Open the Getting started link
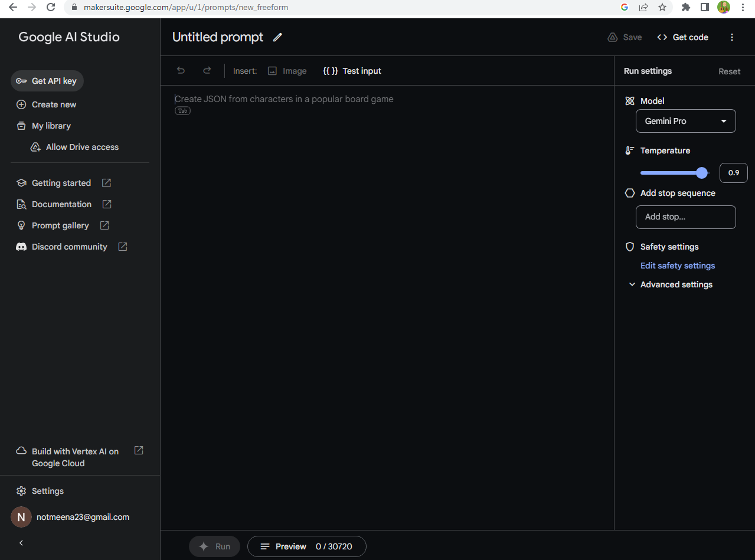The width and height of the screenshot is (755, 560). click(x=61, y=183)
